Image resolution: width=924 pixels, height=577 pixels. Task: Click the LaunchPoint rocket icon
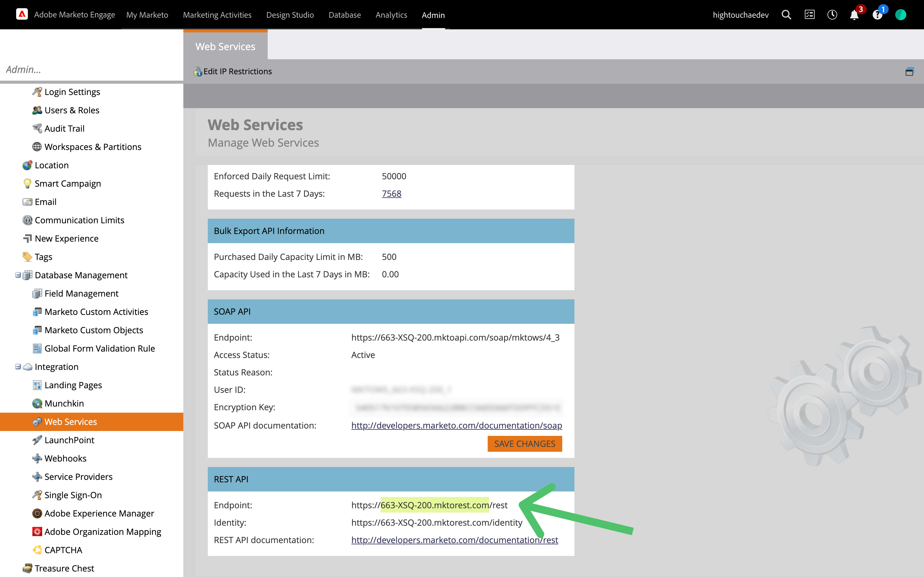(x=37, y=440)
